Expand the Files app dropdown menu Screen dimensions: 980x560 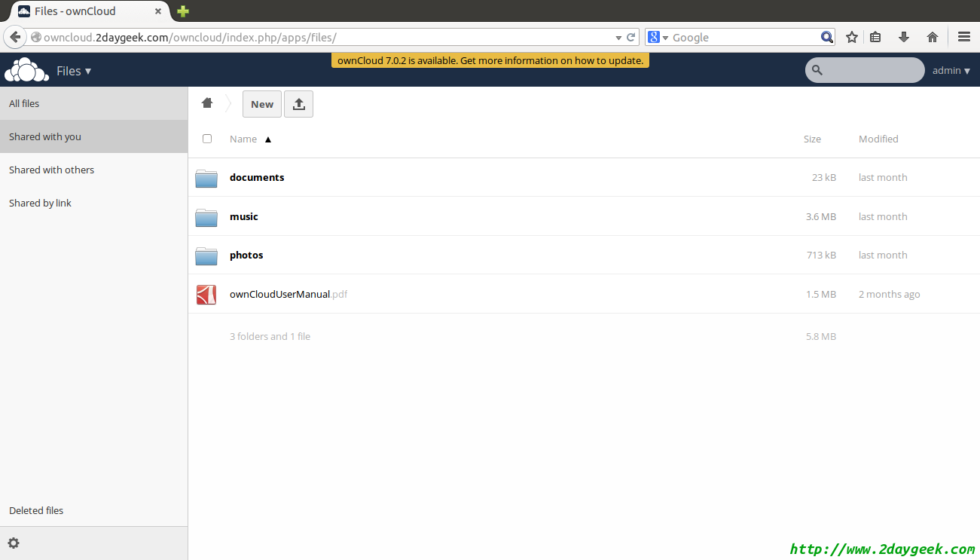(x=74, y=71)
